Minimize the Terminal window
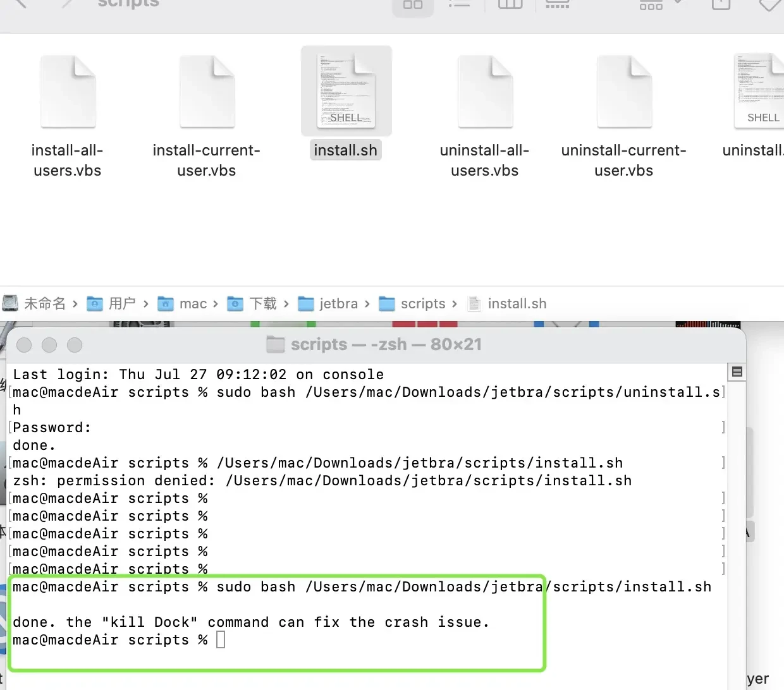Image resolution: width=784 pixels, height=690 pixels. pos(49,345)
